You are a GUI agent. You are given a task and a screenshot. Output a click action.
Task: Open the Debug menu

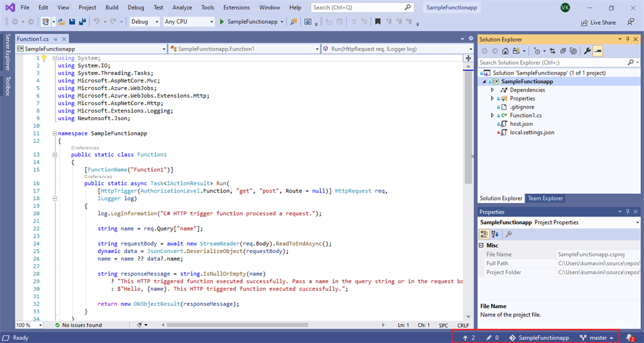[x=136, y=8]
